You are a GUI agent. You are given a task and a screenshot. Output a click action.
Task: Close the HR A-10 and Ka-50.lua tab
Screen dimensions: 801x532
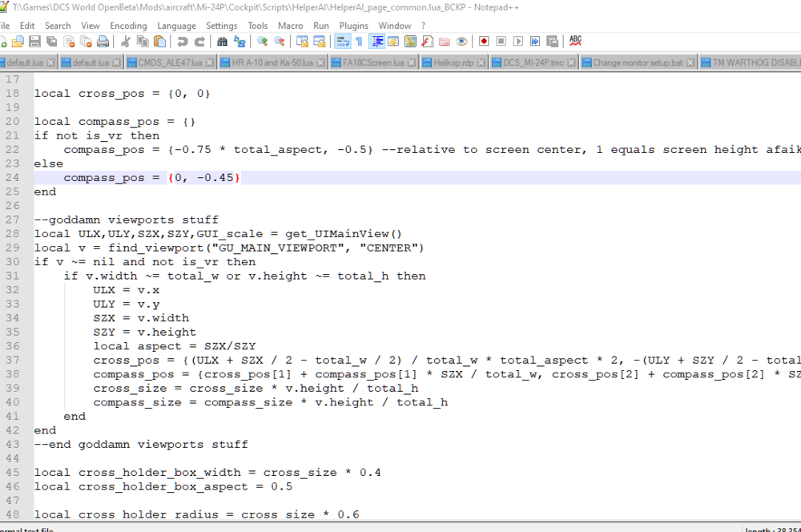pyautogui.click(x=320, y=62)
